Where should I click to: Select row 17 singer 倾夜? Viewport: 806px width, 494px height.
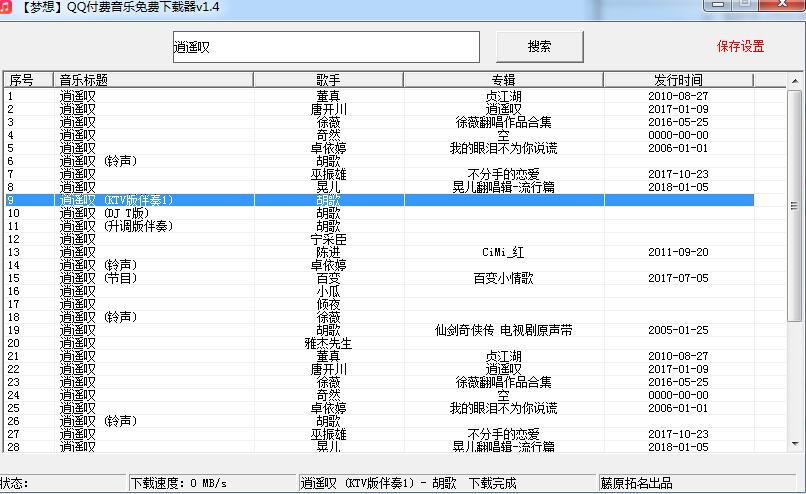328,304
